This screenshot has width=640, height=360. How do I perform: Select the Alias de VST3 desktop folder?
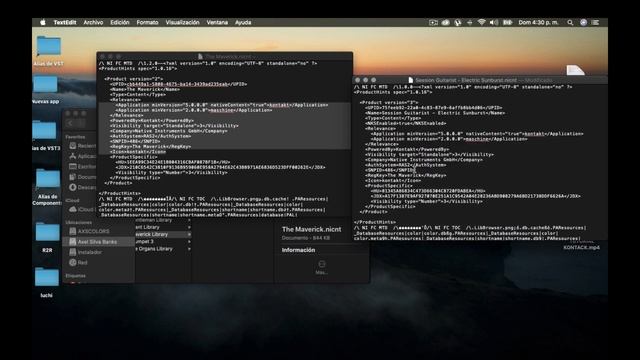[44, 131]
